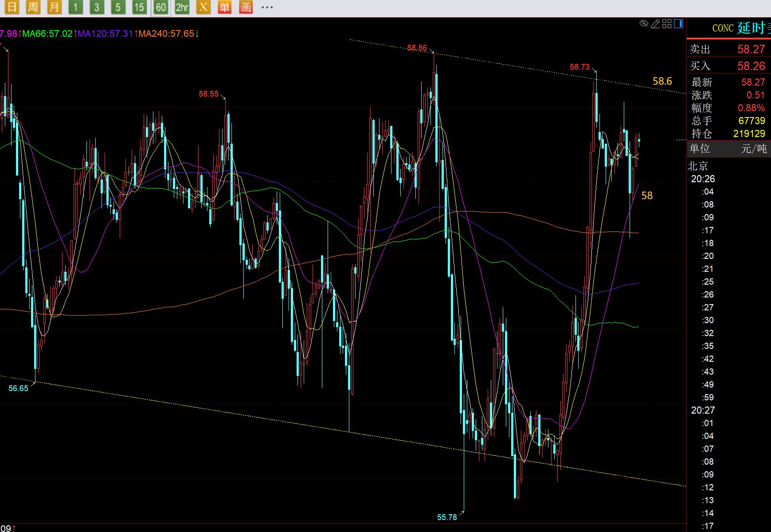Switch to 1-minute chart period

[75, 7]
